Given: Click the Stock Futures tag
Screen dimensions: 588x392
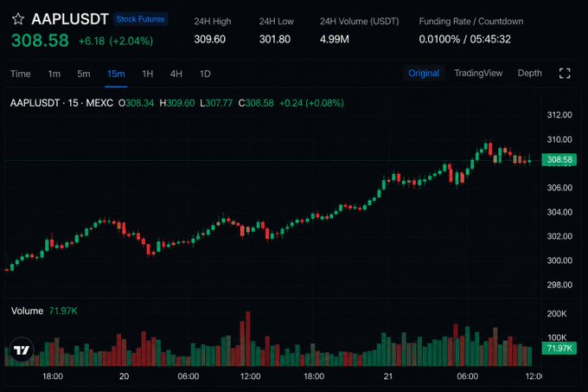Looking at the screenshot, I should pos(140,19).
